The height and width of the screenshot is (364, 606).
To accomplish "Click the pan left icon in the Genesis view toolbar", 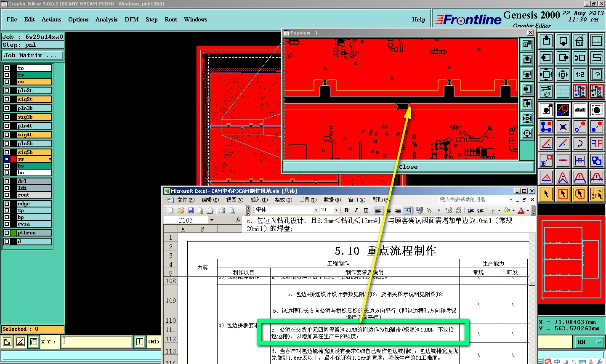I will point(546,58).
